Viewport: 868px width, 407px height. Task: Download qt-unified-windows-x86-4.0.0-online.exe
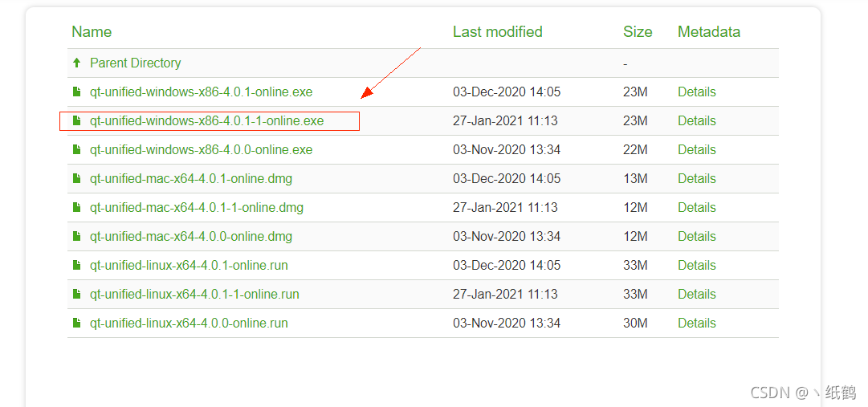pyautogui.click(x=201, y=149)
